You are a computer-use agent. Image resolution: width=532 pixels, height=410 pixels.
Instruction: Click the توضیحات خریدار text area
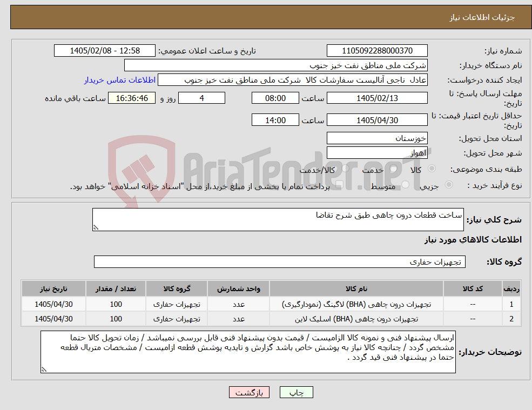(248, 352)
